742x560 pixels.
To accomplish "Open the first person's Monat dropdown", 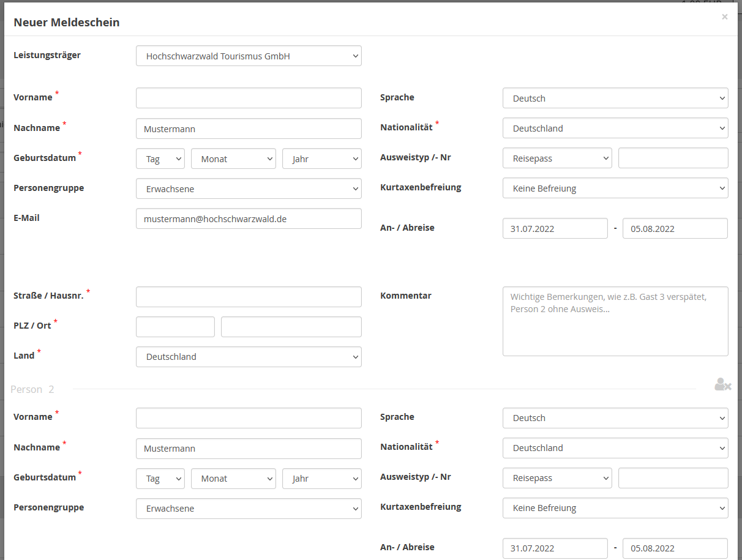I will click(233, 159).
